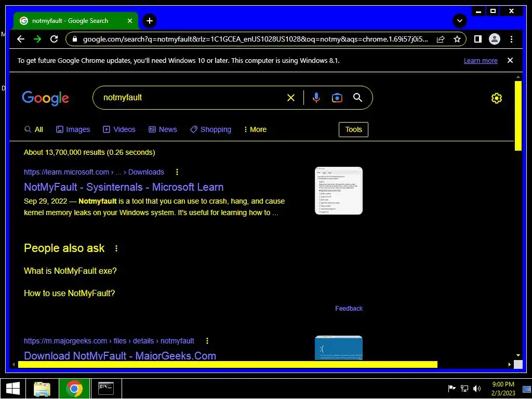Open Action Center flag icon
This screenshot has width=532, height=399.
(451, 389)
